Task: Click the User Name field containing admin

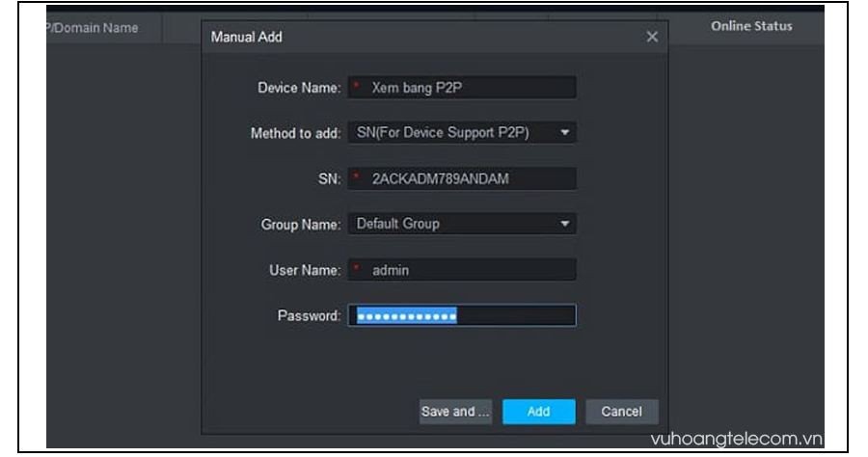Action: (463, 271)
